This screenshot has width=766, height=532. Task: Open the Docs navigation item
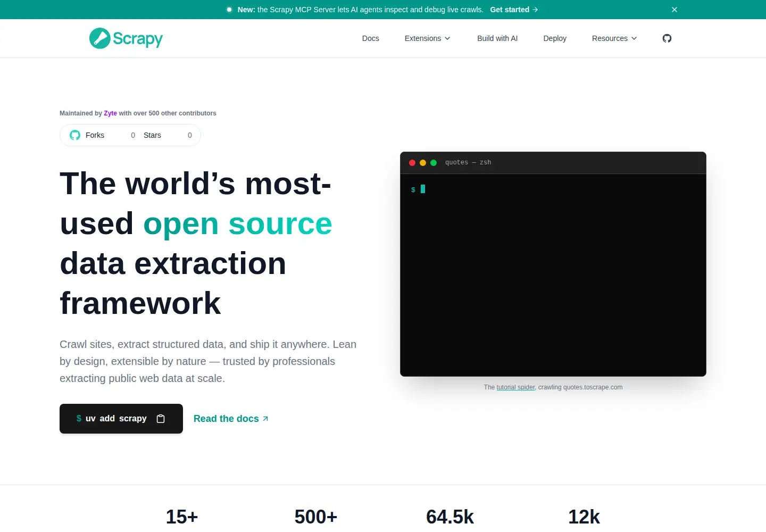click(371, 38)
